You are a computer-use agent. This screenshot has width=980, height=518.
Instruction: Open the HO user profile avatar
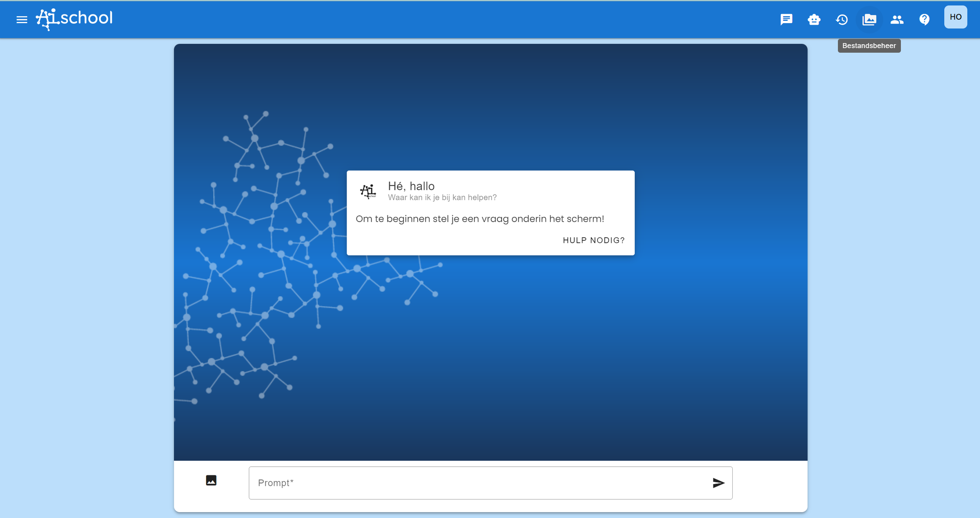click(x=955, y=17)
